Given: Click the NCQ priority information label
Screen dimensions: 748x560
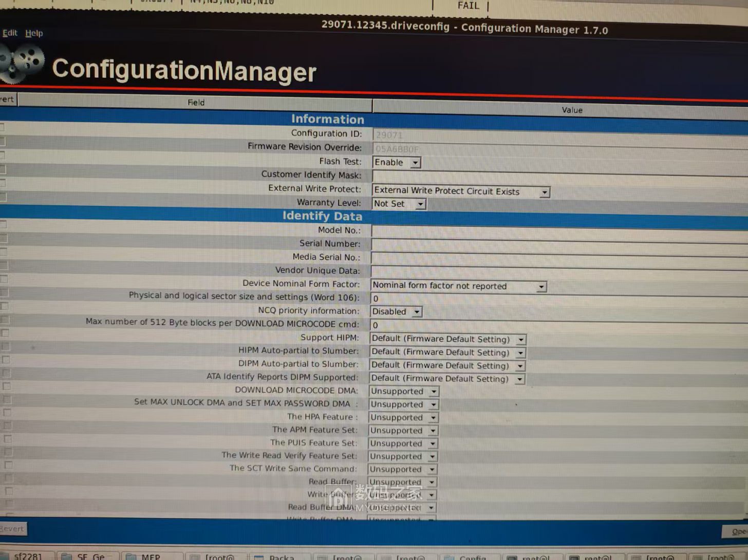Looking at the screenshot, I should click(309, 311).
